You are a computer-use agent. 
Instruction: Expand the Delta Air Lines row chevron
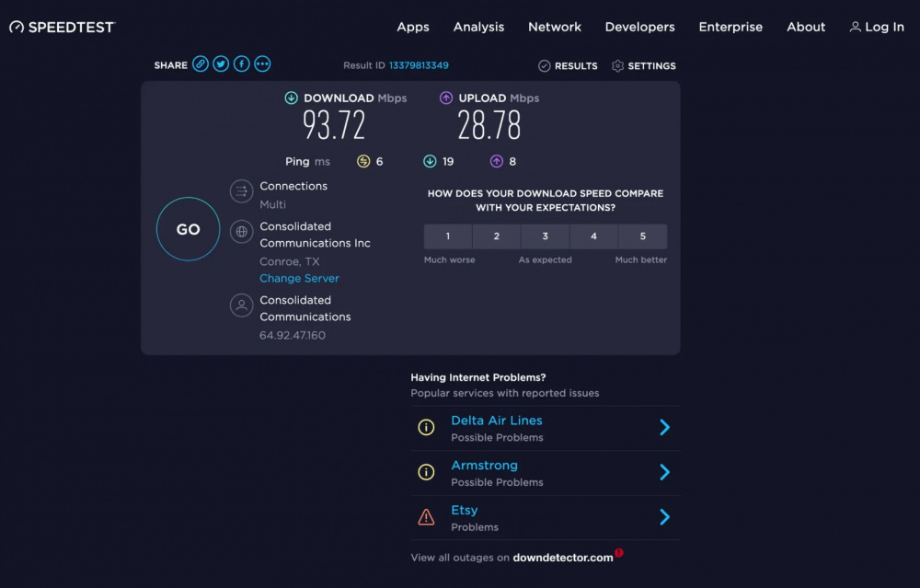tap(665, 427)
